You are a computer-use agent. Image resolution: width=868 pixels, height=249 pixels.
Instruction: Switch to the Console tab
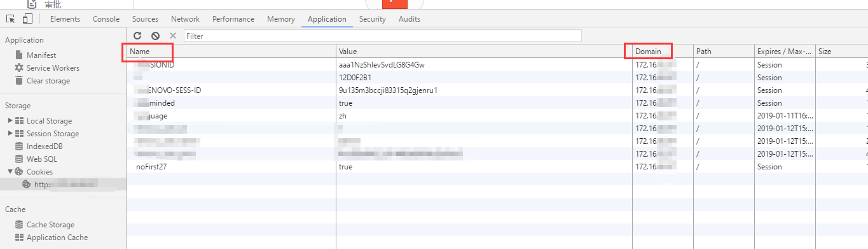point(106,19)
